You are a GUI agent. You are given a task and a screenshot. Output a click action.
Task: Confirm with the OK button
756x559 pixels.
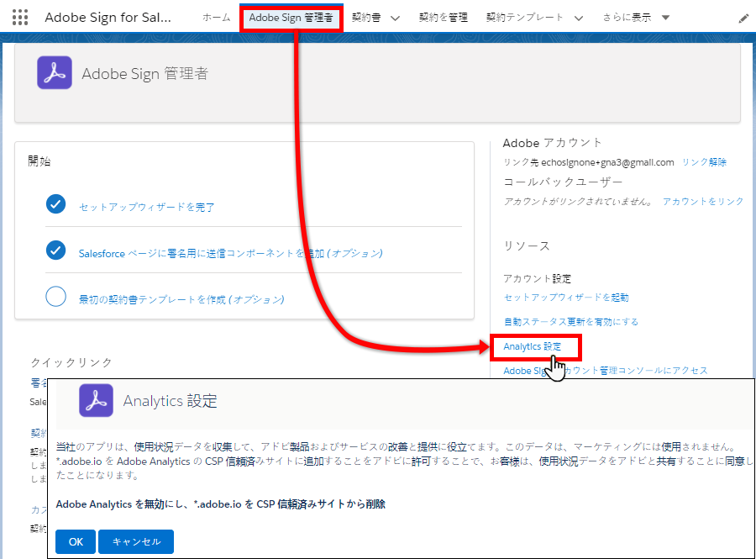[76, 541]
